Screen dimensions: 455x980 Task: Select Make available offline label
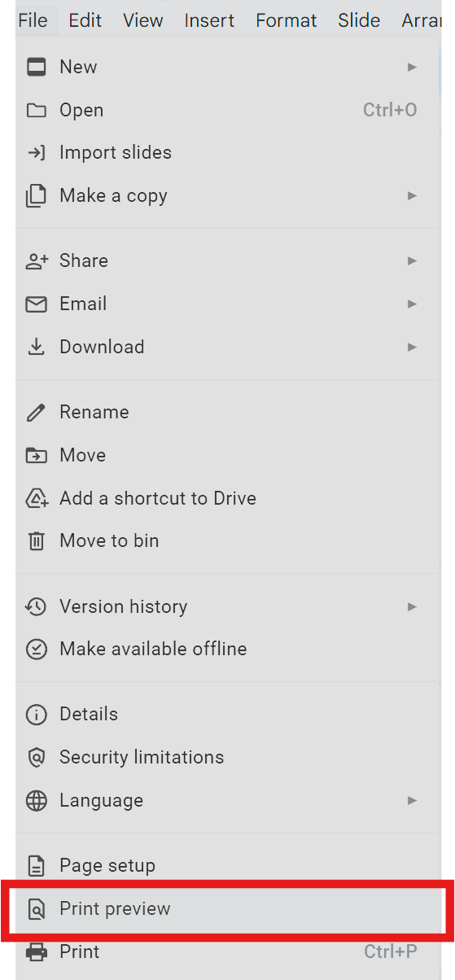point(153,649)
